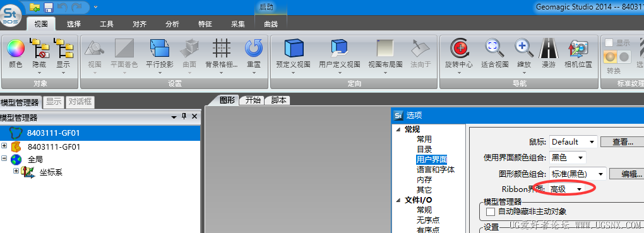Select 目录 in options tree
The height and width of the screenshot is (233, 644).
pyautogui.click(x=424, y=149)
